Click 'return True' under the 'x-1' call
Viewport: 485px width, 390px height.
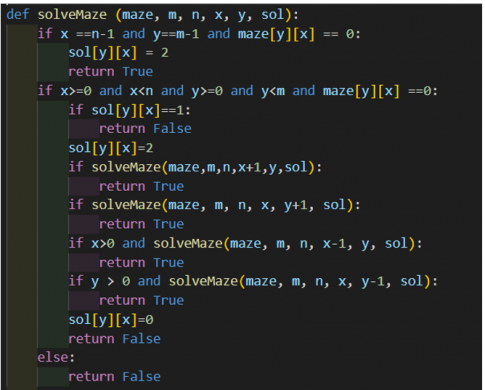141,263
